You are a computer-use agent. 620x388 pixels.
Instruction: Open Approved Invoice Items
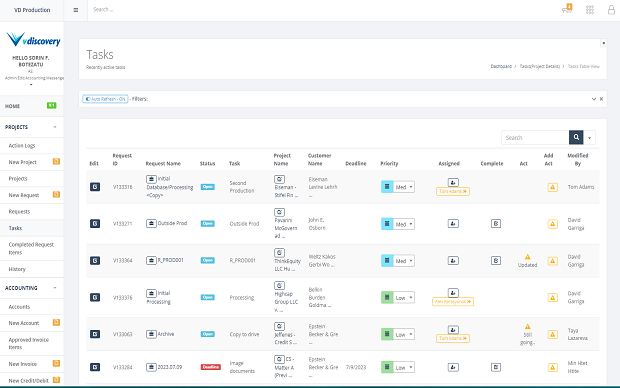tap(32, 343)
